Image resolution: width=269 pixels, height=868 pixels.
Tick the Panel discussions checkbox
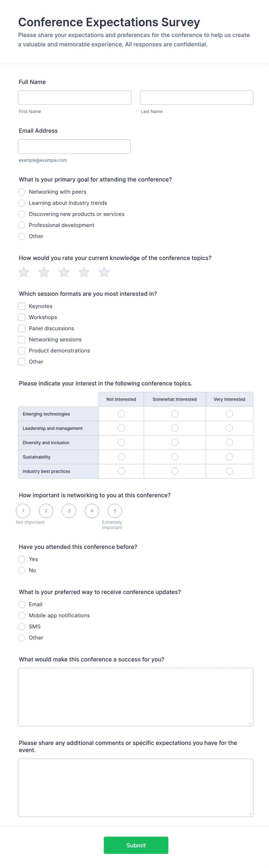22,328
